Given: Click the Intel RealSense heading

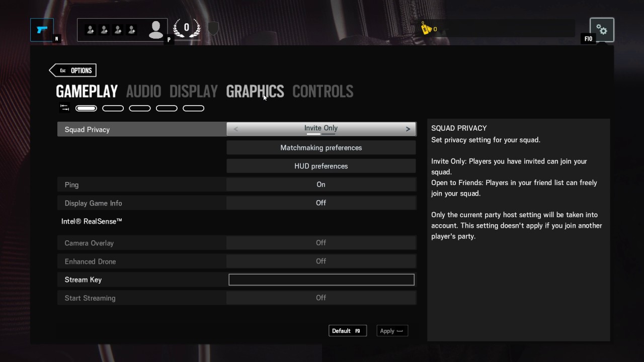Looking at the screenshot, I should point(92,221).
